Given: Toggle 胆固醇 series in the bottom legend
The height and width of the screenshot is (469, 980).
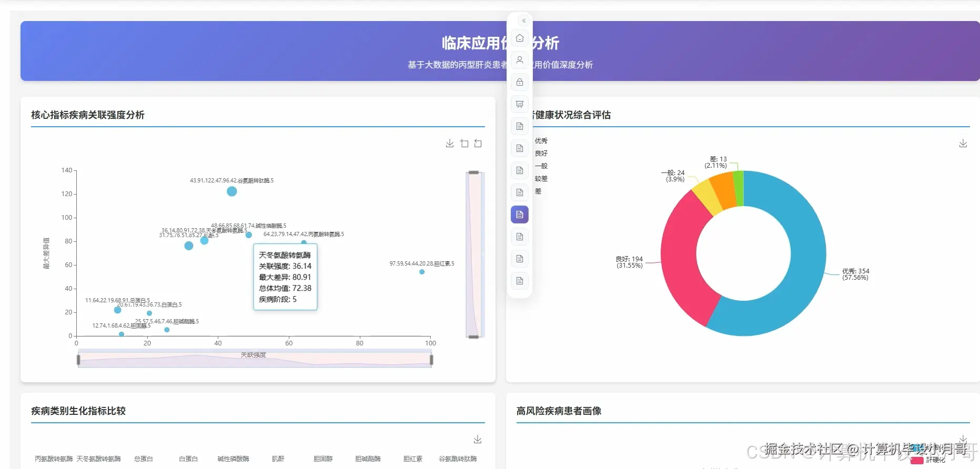Looking at the screenshot, I should pyautogui.click(x=323, y=459).
